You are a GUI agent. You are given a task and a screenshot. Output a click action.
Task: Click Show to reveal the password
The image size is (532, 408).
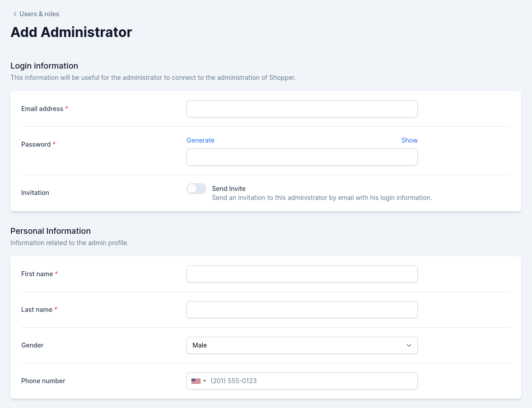409,140
